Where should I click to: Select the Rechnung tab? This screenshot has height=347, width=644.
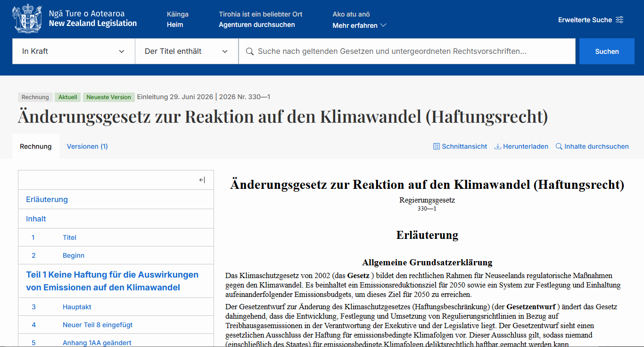coord(36,146)
